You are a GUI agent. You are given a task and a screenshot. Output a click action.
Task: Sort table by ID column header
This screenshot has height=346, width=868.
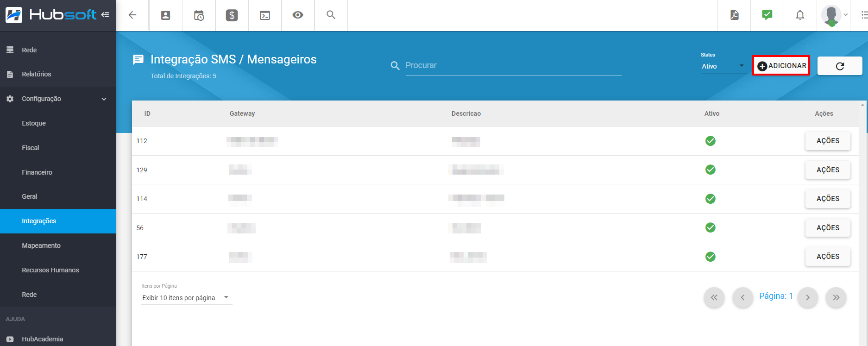pos(147,113)
